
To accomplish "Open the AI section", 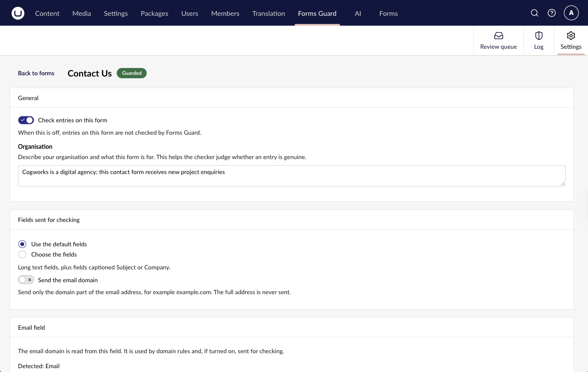I will pos(358,13).
